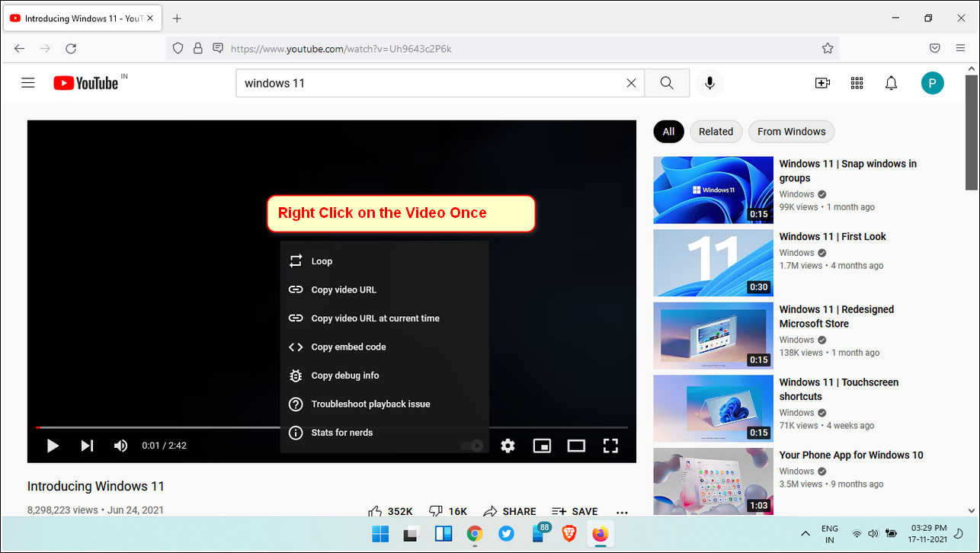The width and height of the screenshot is (980, 553).
Task: Open the Redesigned Microsoft Store thumbnail
Action: [713, 335]
